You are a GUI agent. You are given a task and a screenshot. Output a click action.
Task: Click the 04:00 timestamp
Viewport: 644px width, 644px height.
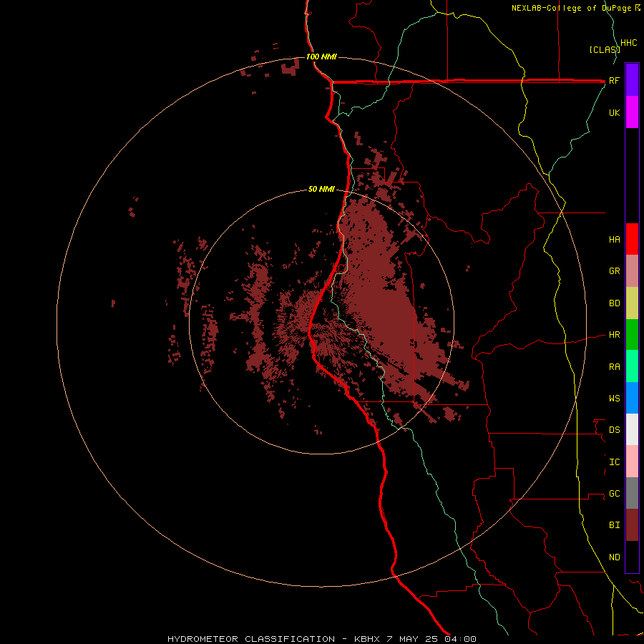click(460, 639)
